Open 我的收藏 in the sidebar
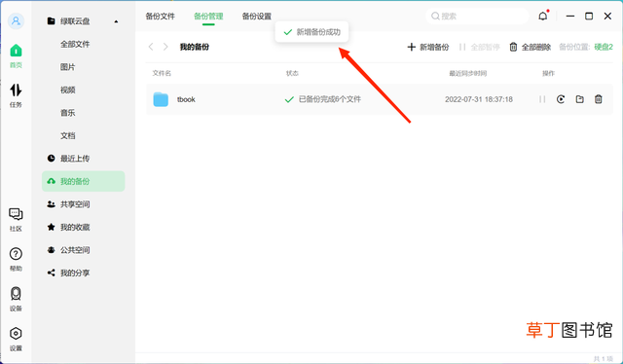This screenshot has width=623, height=364. (x=75, y=228)
